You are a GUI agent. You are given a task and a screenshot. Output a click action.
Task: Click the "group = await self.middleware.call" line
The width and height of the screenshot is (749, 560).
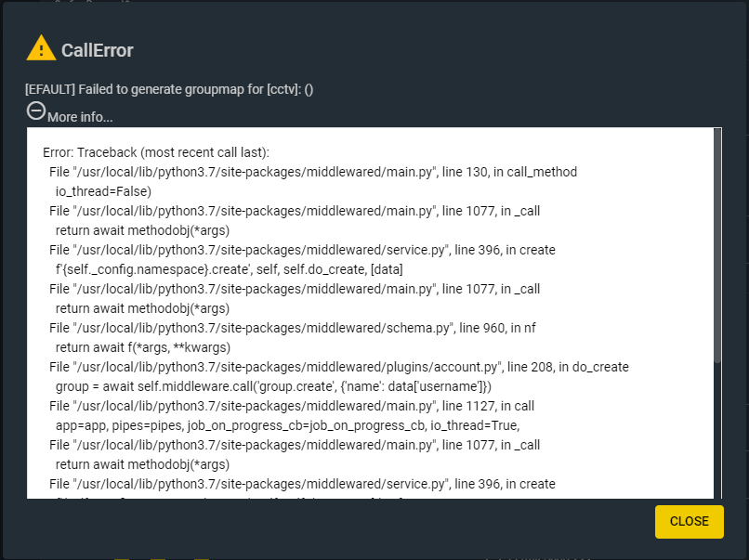273,386
